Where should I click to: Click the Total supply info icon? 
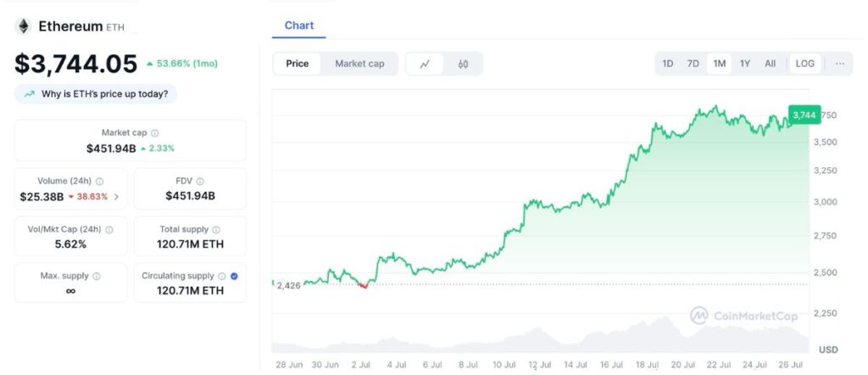215,230
